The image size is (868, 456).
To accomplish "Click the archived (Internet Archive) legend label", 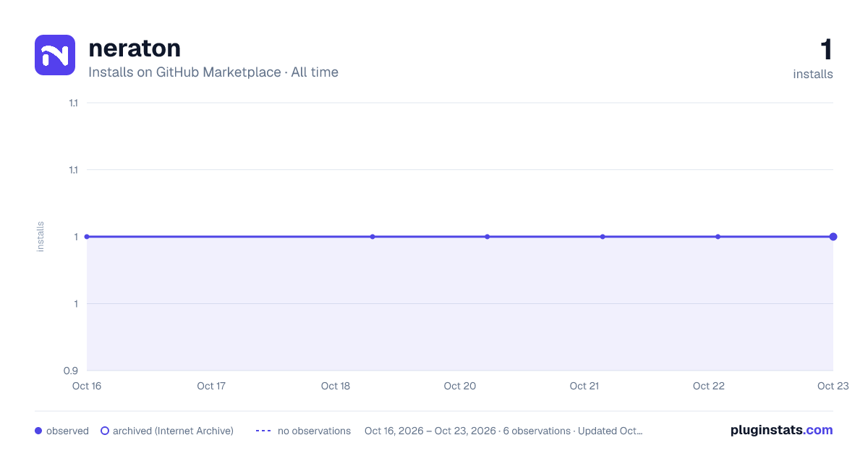I will click(x=173, y=431).
